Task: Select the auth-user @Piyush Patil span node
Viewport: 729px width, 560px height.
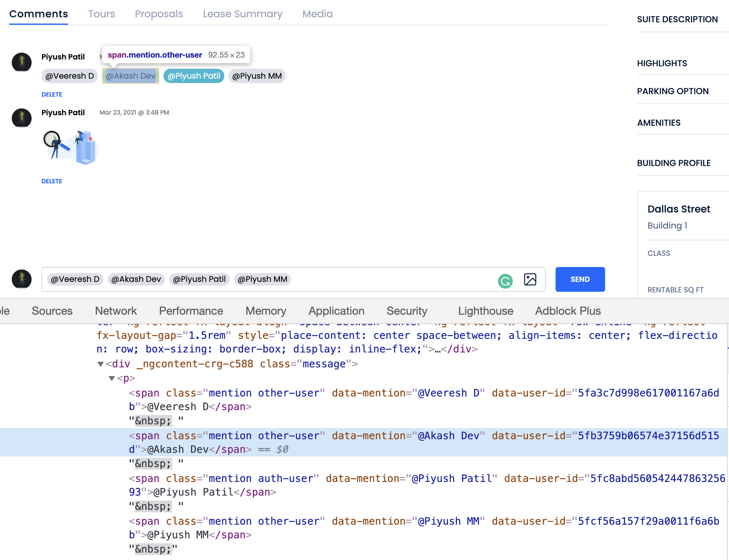Action: click(427, 485)
